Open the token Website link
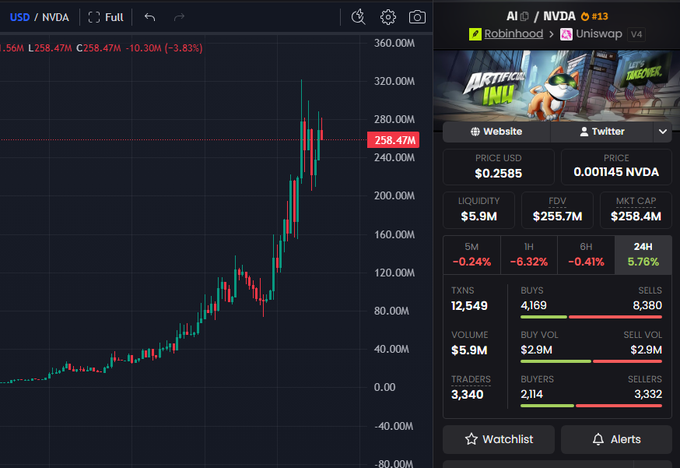Viewport: 680px width, 468px height. [497, 131]
